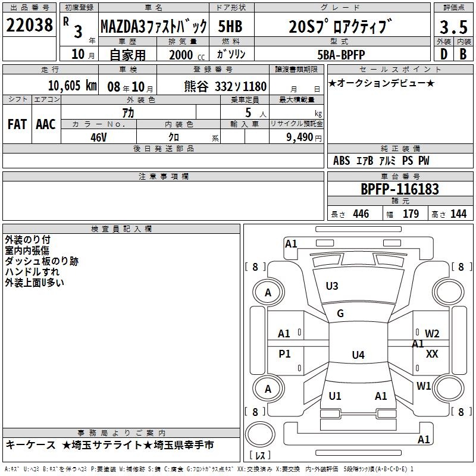Select the オークションデビュー sales point text
Screen dimensions: 476x476
coord(381,83)
